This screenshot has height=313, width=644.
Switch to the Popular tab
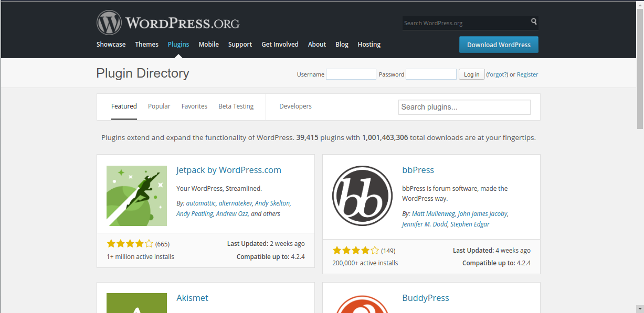click(159, 106)
